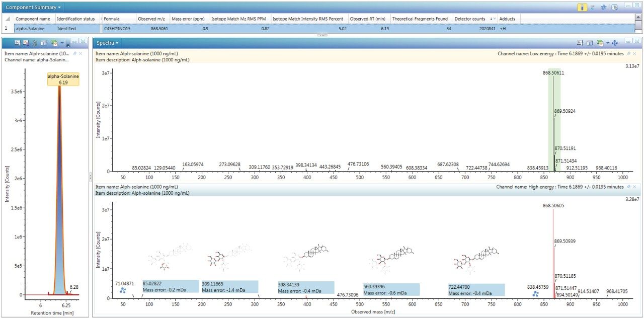This screenshot has width=644, height=318.
Task: Click the 868.50611 peak label in Low energy
Action: (553, 73)
